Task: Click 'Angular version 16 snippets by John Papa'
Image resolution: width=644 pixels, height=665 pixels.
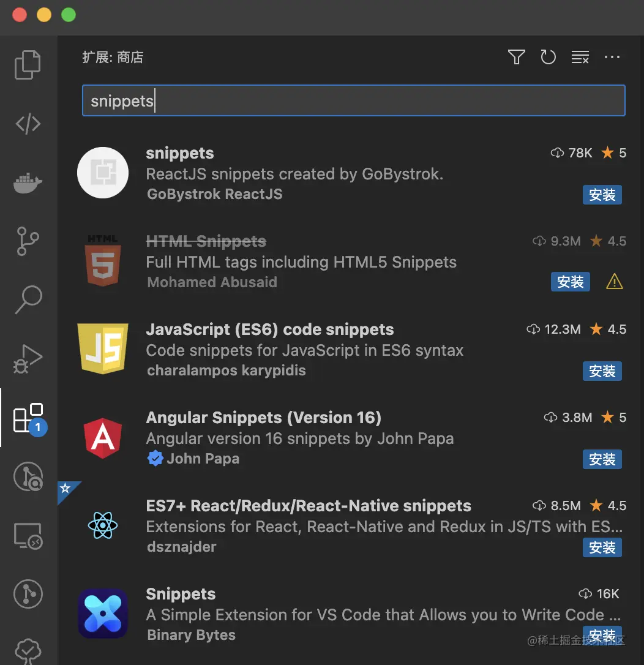Action: 300,439
